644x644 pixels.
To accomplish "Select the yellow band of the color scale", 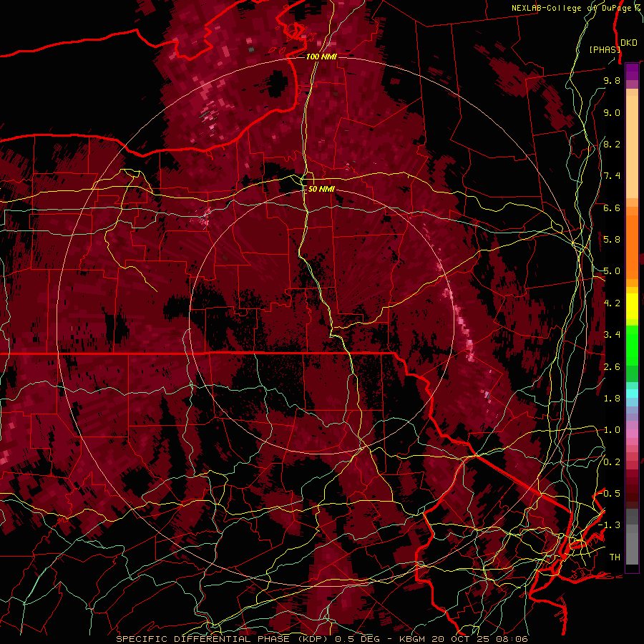I will point(632,306).
